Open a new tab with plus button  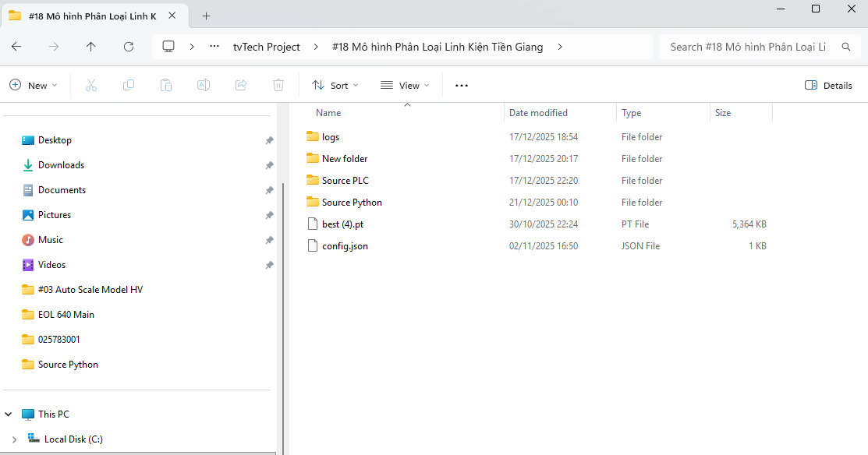(x=207, y=16)
